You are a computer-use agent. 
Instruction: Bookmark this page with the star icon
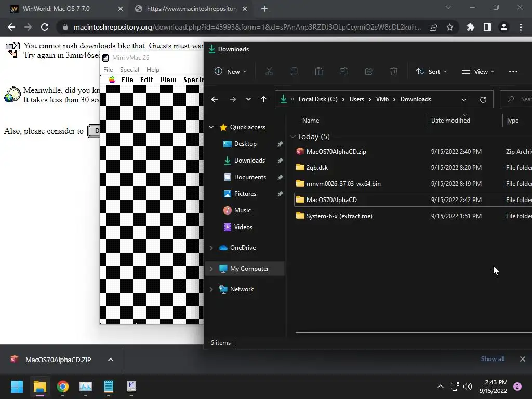pyautogui.click(x=450, y=27)
